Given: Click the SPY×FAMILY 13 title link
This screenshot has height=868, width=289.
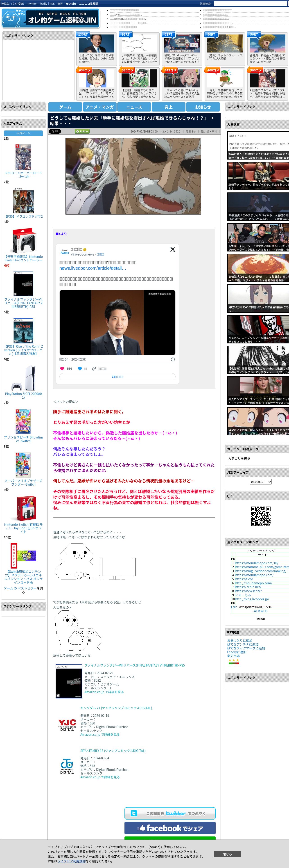Looking at the screenshot, I should point(113,751).
